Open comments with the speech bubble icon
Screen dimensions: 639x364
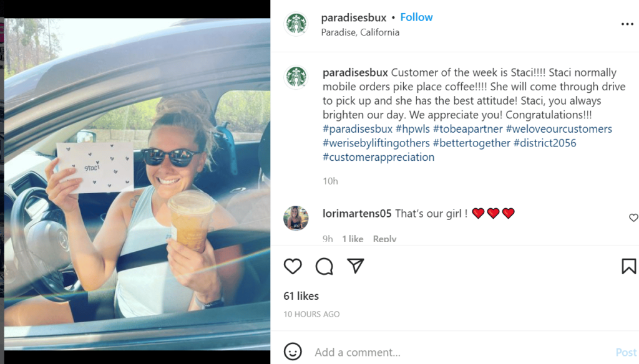[324, 266]
